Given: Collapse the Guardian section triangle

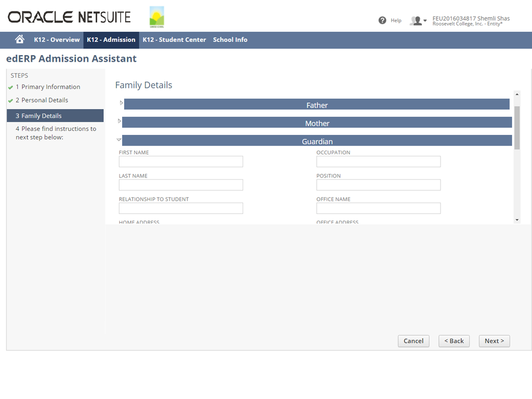Looking at the screenshot, I should (x=119, y=139).
